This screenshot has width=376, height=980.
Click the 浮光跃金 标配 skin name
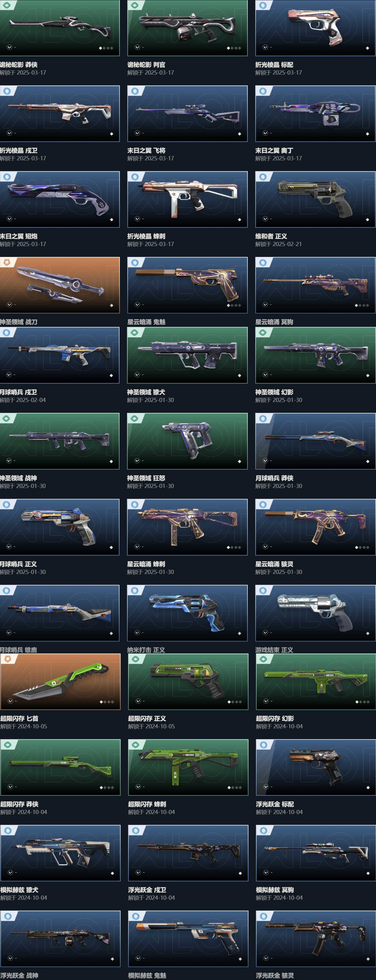coord(275,804)
